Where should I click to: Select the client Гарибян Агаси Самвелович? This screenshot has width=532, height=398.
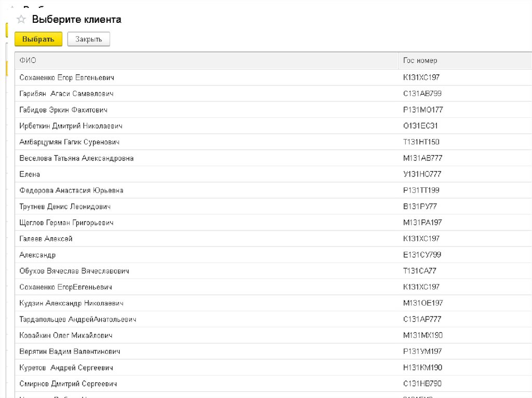pos(66,94)
